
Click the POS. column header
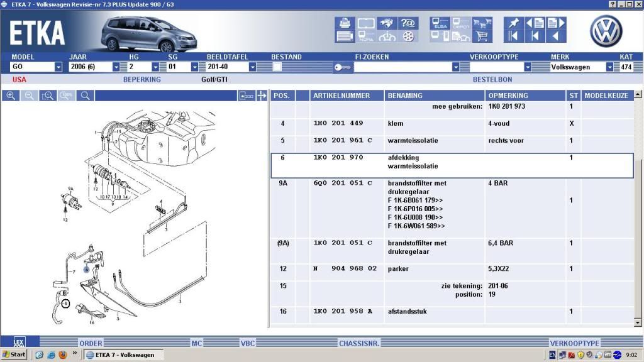[282, 96]
